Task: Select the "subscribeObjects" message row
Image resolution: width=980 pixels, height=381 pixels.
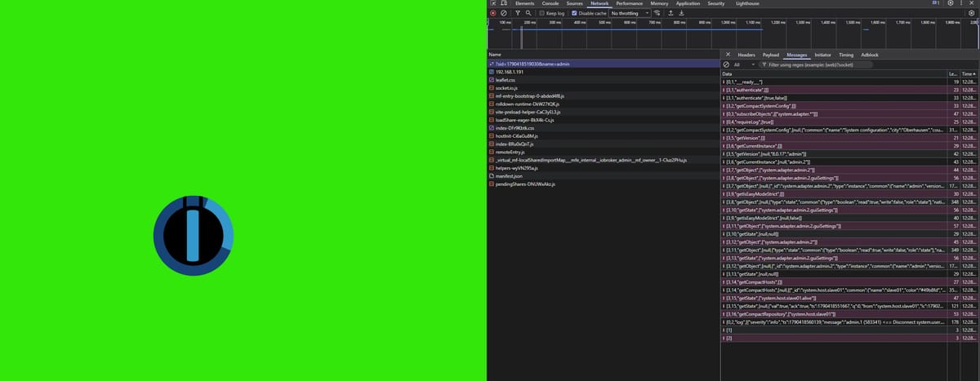Action: (850, 113)
